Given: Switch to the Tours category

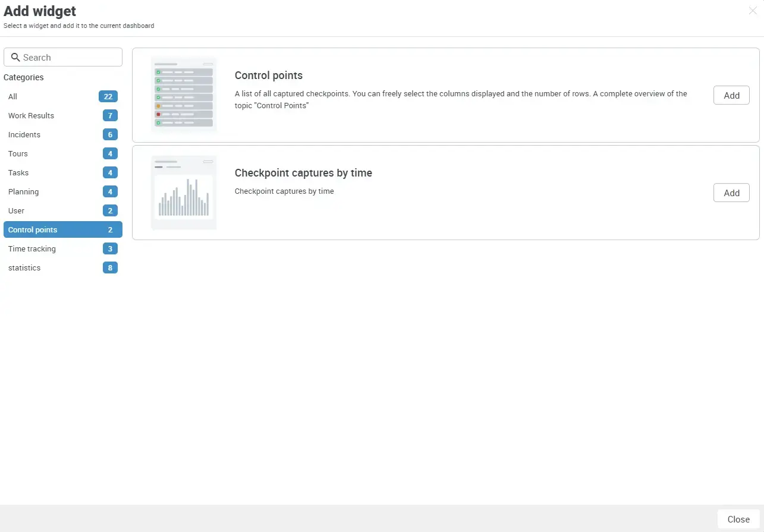Looking at the screenshot, I should pos(18,153).
